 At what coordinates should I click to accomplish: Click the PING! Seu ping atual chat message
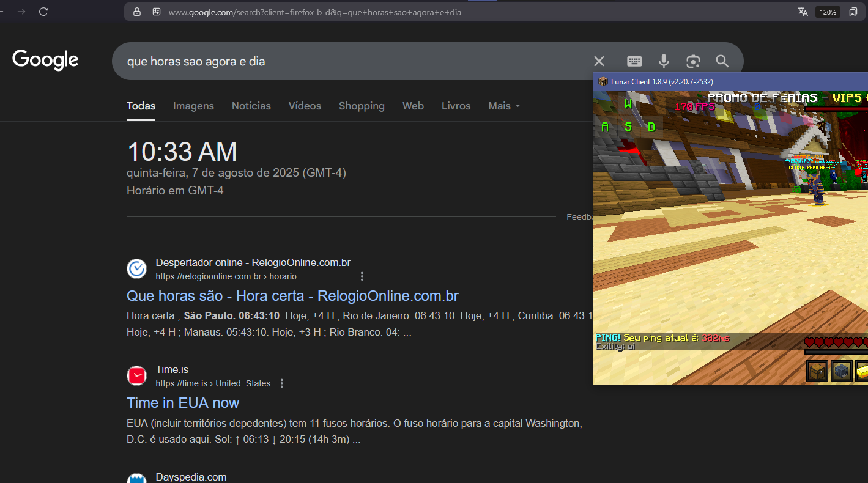(x=662, y=338)
